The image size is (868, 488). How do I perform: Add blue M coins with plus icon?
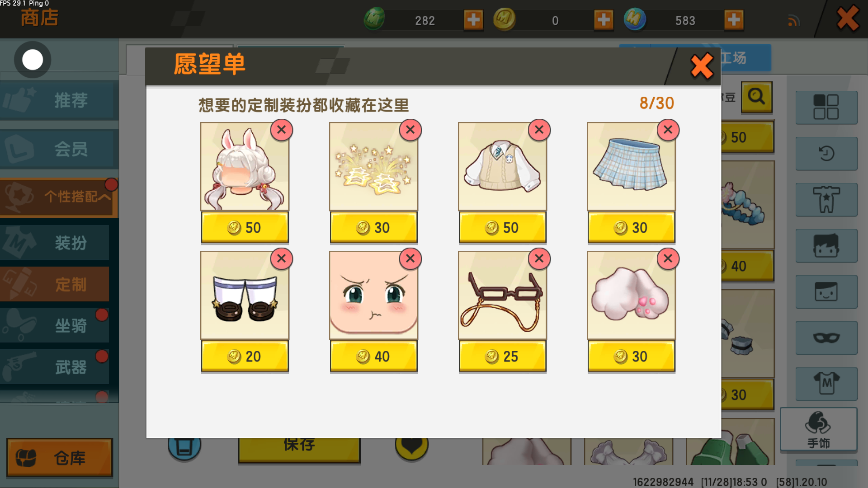[733, 20]
